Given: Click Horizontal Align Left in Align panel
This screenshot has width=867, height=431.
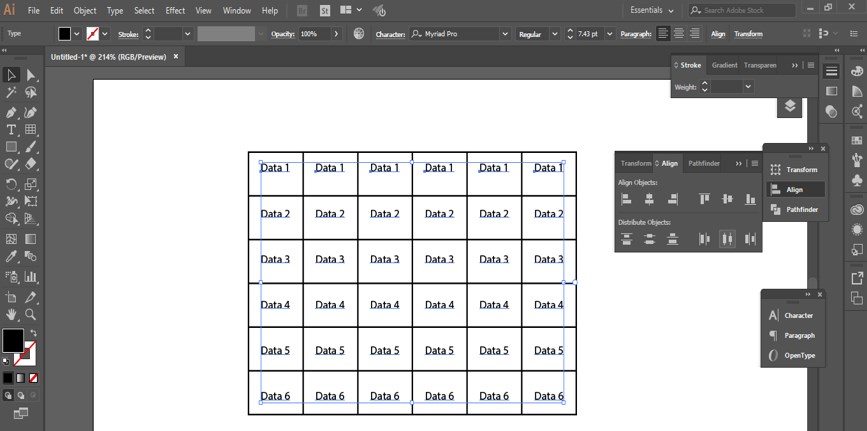Looking at the screenshot, I should (626, 199).
